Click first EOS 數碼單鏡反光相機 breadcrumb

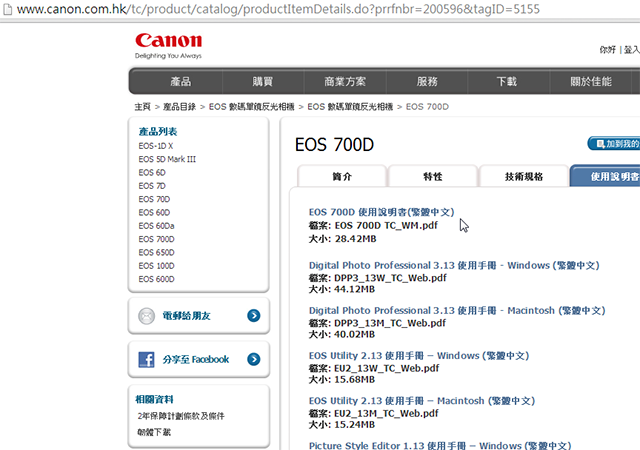click(251, 107)
